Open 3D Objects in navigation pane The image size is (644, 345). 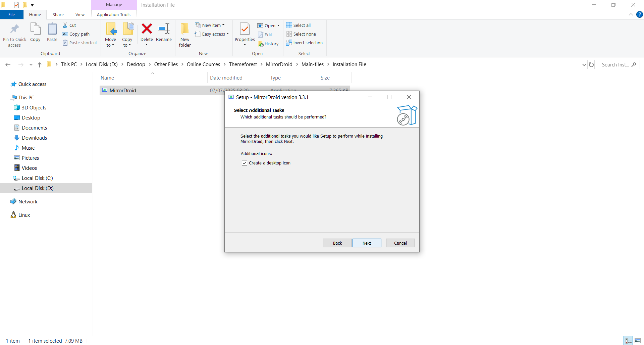click(x=30, y=107)
